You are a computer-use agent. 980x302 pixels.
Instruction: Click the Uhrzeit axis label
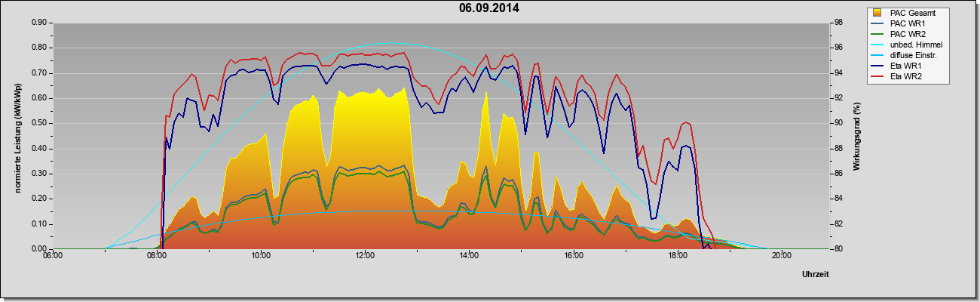pyautogui.click(x=816, y=275)
